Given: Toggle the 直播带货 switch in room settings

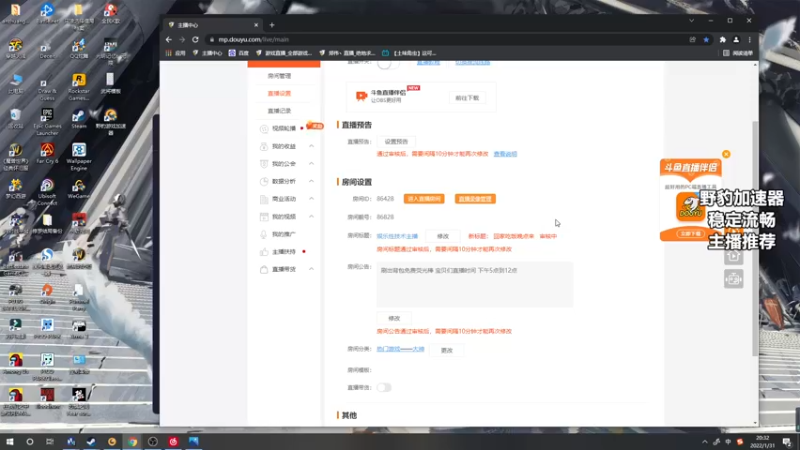Looking at the screenshot, I should [x=384, y=388].
